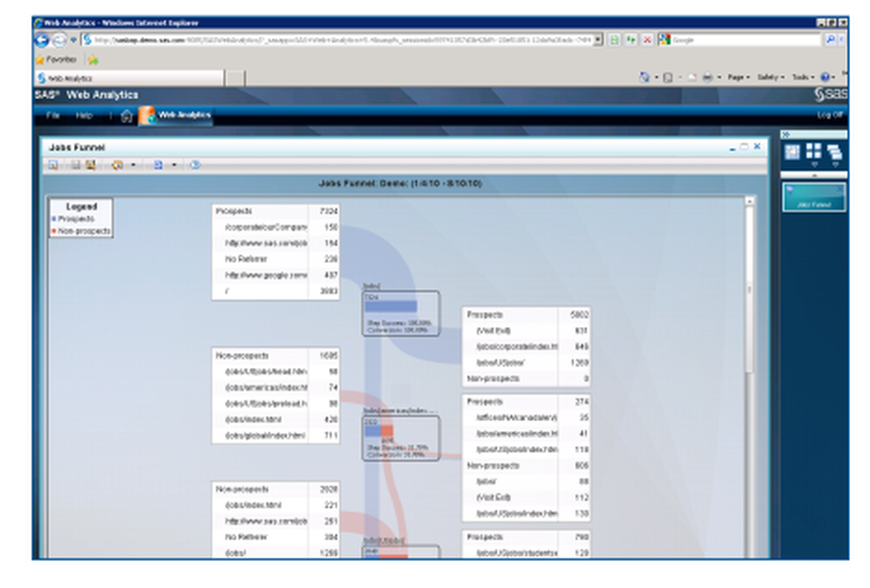
Task: Open the recent pages dropdown beside the forward button
Action: pyautogui.click(x=73, y=40)
